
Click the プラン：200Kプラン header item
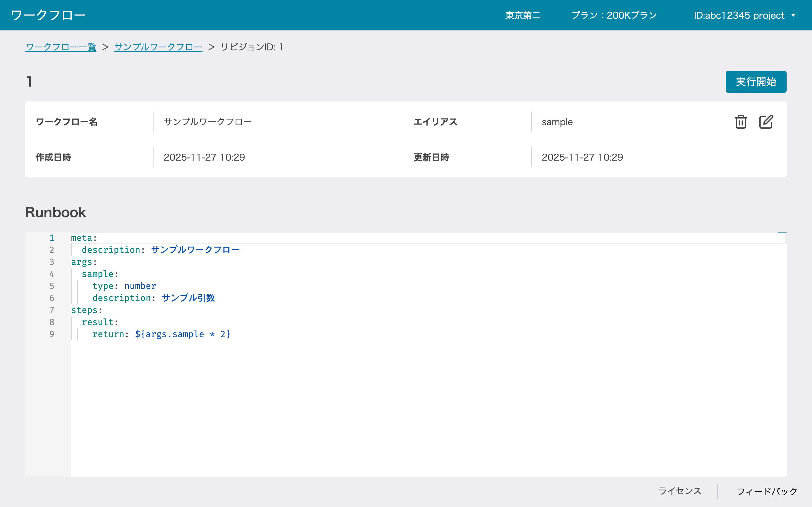coord(614,16)
